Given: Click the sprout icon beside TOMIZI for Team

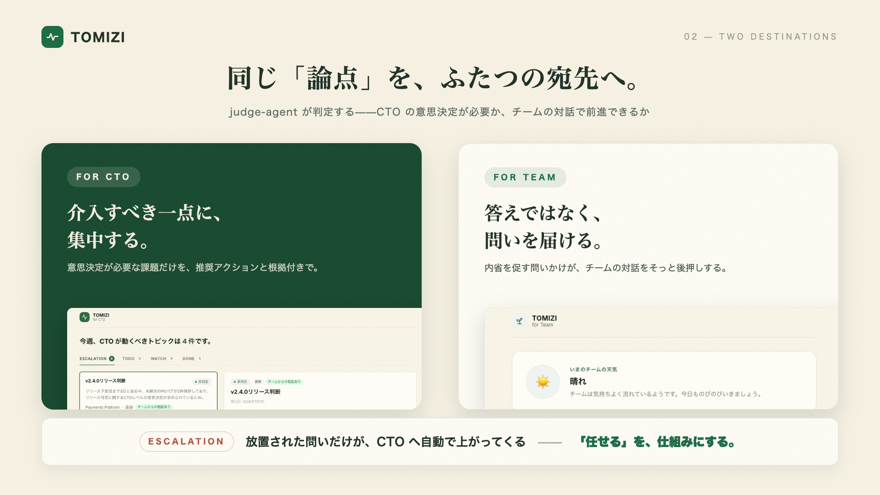Looking at the screenshot, I should pos(519,321).
